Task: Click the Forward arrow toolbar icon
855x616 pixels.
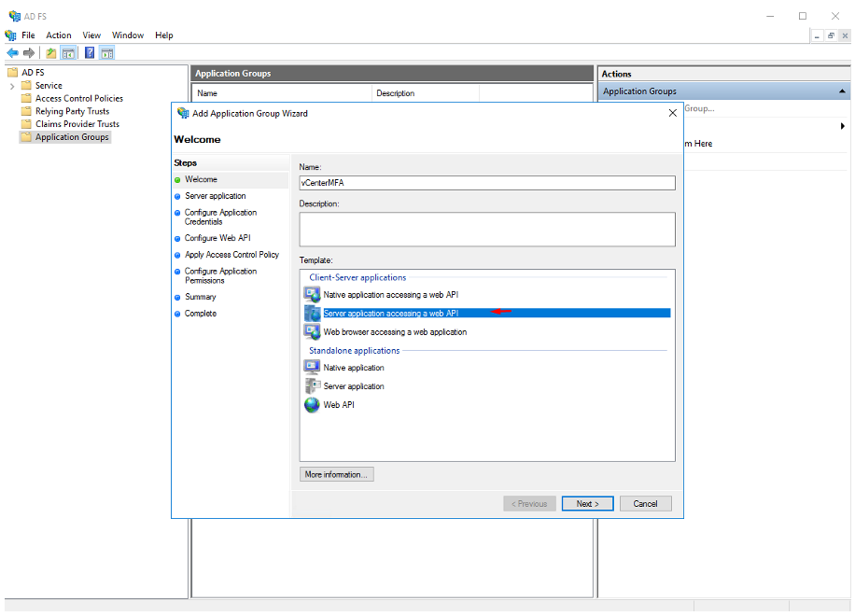Action: click(29, 53)
